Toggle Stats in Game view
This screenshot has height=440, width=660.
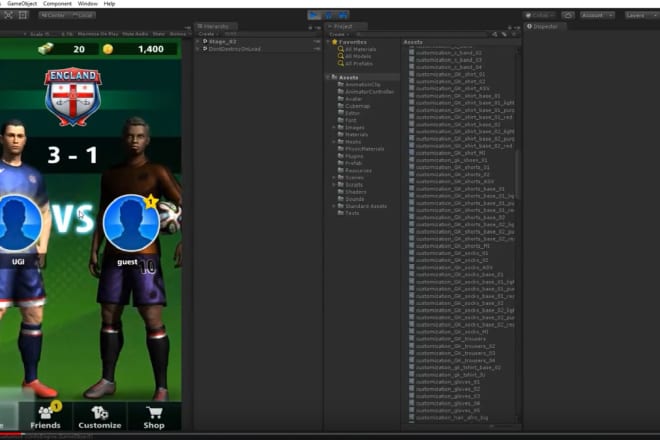159,34
